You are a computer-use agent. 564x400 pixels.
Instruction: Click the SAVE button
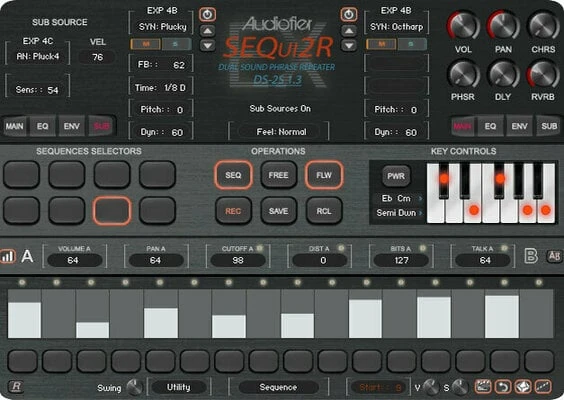[x=278, y=211]
